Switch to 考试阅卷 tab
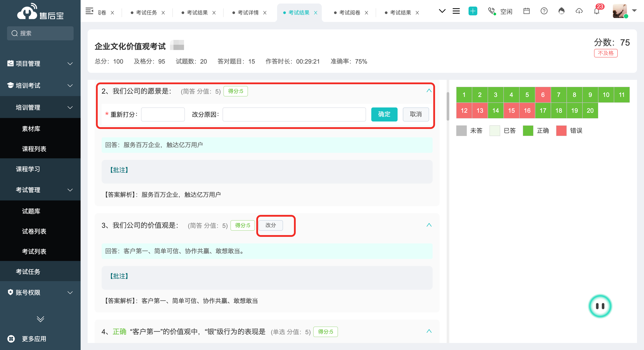 tap(350, 12)
